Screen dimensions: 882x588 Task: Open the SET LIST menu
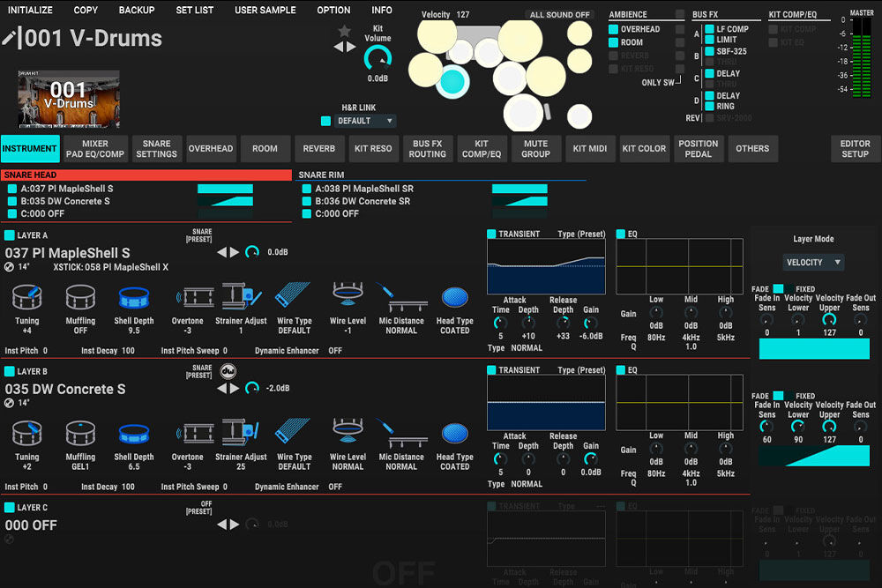[x=194, y=11]
